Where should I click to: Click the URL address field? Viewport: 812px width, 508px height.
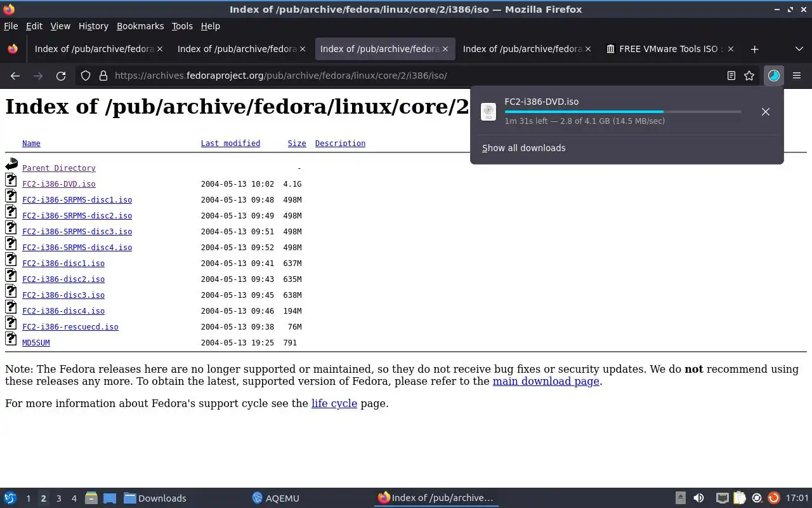[x=416, y=76]
